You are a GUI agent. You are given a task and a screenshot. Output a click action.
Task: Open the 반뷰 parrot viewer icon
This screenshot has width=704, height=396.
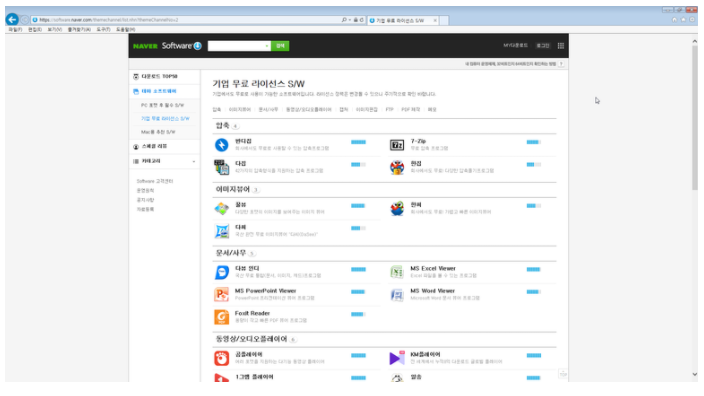(397, 208)
